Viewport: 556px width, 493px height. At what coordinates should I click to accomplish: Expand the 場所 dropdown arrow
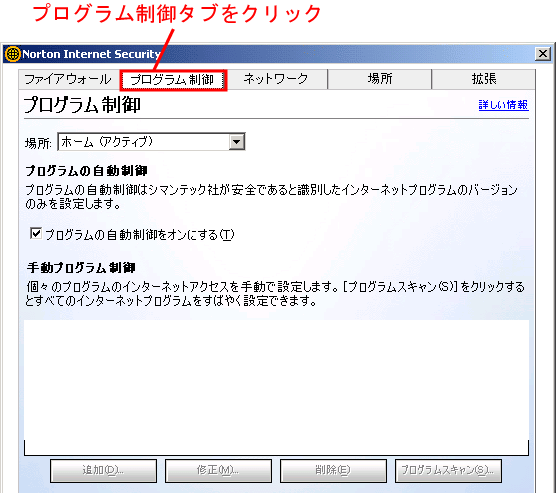click(x=237, y=142)
